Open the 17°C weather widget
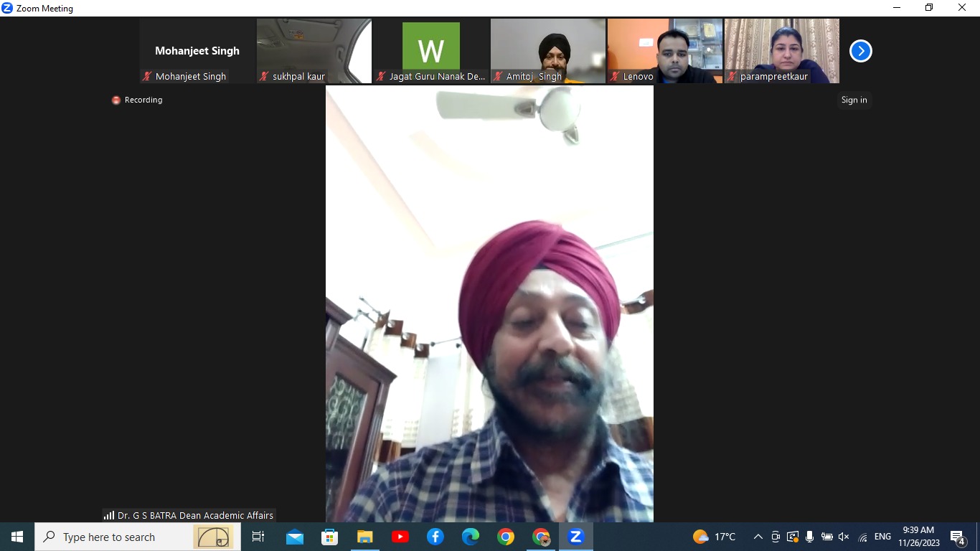980x551 pixels. (x=714, y=537)
